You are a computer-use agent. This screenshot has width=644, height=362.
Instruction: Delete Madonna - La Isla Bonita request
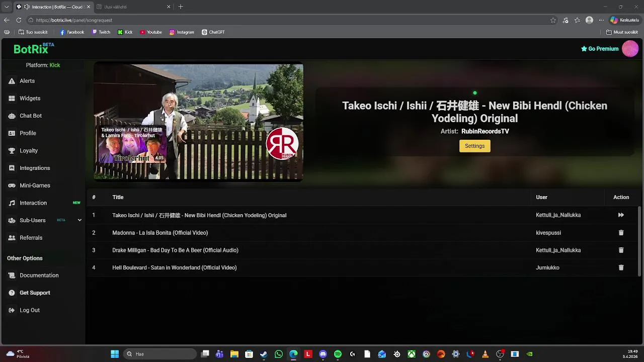click(621, 233)
